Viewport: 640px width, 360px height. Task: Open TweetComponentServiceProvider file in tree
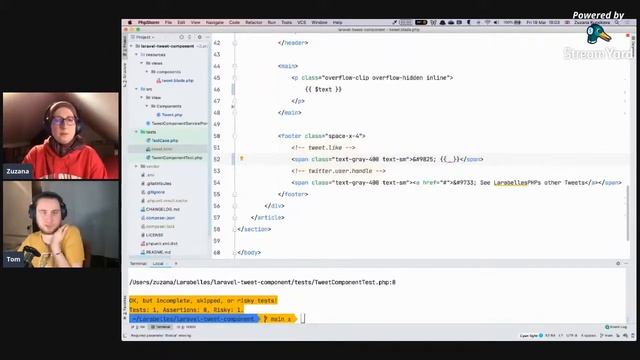click(177, 123)
